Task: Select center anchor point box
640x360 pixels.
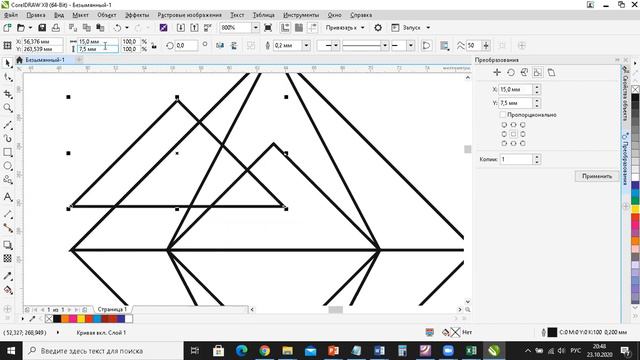Action: [513, 134]
